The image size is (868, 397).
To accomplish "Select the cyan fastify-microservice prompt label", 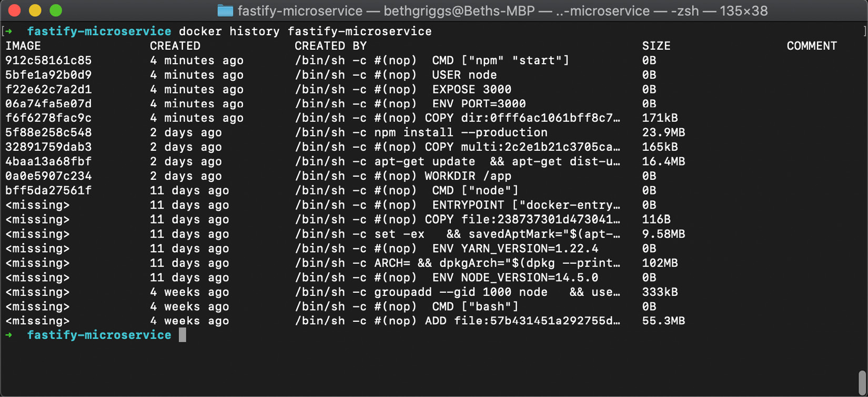I will [x=99, y=32].
